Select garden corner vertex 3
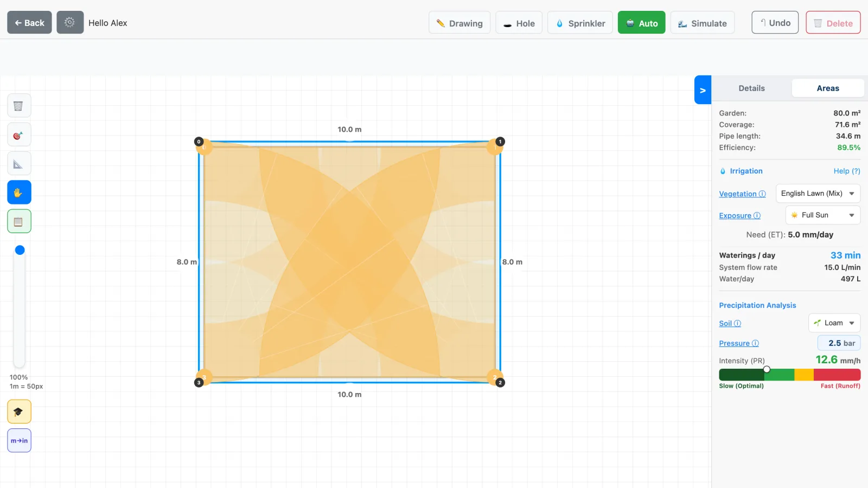The height and width of the screenshot is (488, 868). (199, 383)
